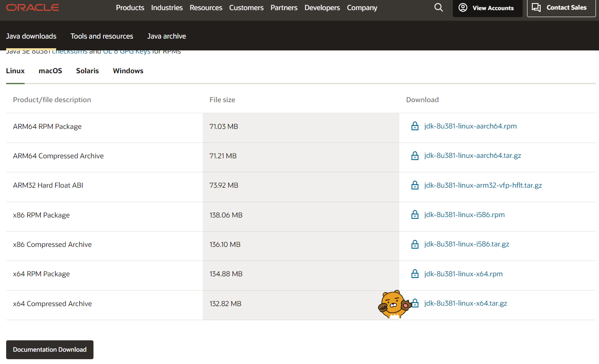599x364 pixels.
Task: Click the Documentation Download button
Action: (50, 350)
